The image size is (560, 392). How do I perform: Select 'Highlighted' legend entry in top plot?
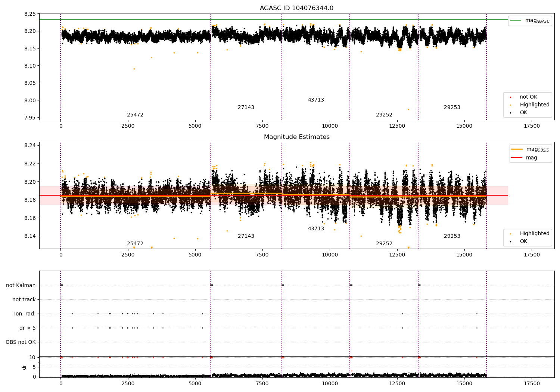[x=535, y=105]
